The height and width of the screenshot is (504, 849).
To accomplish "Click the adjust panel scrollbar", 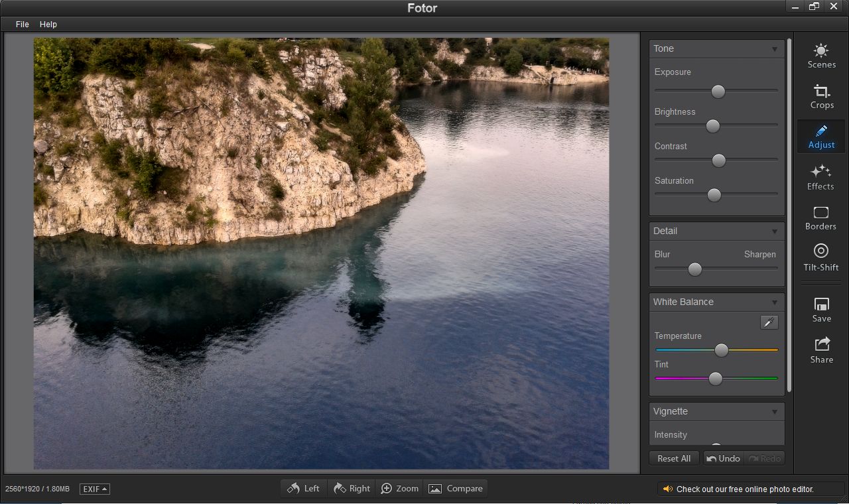I will pos(789,216).
